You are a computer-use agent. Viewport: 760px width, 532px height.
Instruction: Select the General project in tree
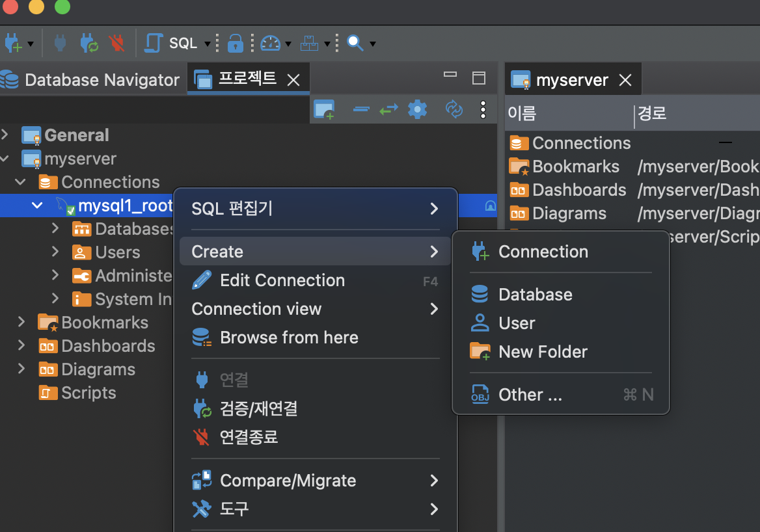coord(66,135)
